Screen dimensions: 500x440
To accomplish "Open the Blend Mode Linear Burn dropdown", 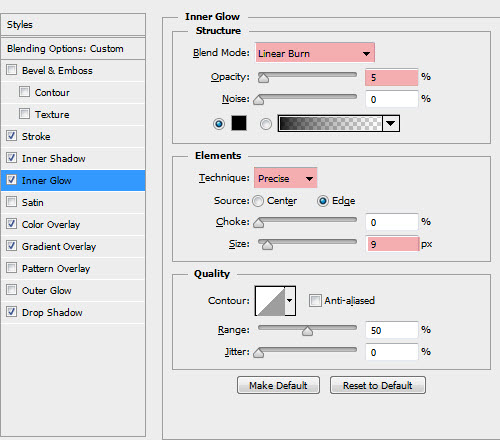I will [x=315, y=53].
